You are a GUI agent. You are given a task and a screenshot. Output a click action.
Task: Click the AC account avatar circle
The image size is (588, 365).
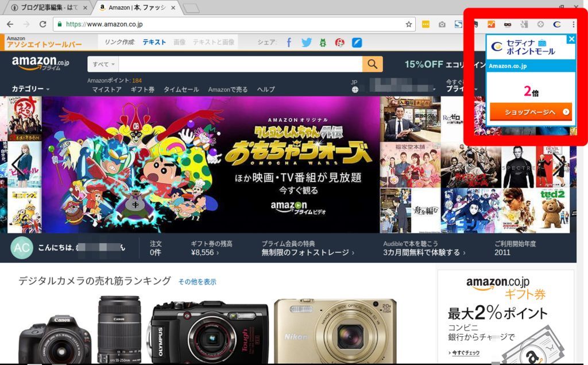22,248
